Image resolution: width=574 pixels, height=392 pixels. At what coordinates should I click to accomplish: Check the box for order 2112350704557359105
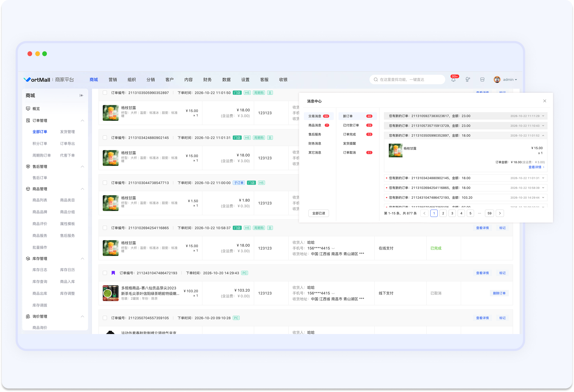[105, 318]
